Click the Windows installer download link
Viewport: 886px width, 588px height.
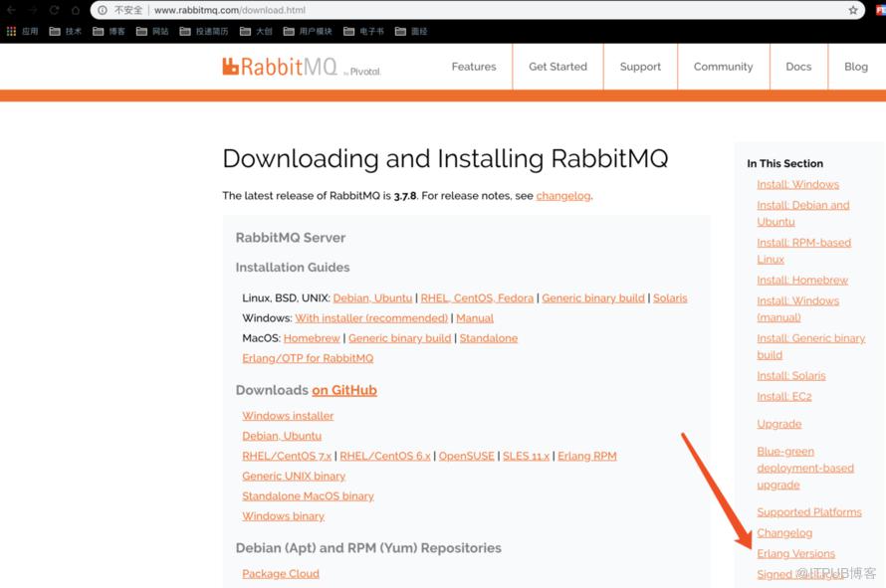[x=288, y=416]
